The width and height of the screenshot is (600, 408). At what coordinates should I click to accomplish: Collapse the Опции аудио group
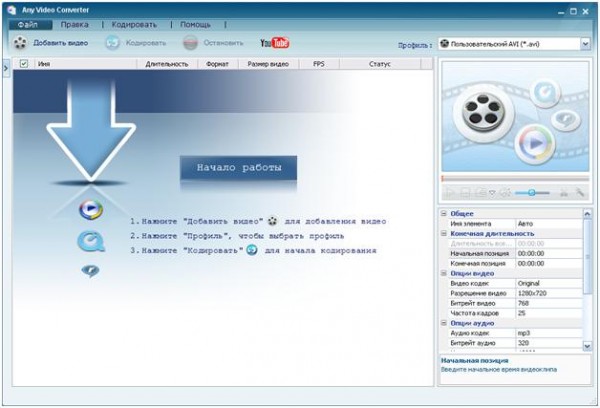point(443,323)
